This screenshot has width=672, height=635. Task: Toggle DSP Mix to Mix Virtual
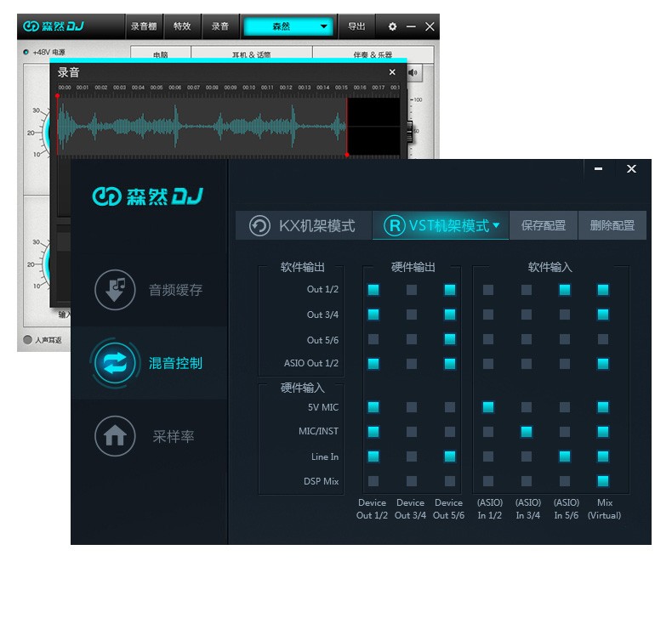click(x=603, y=481)
